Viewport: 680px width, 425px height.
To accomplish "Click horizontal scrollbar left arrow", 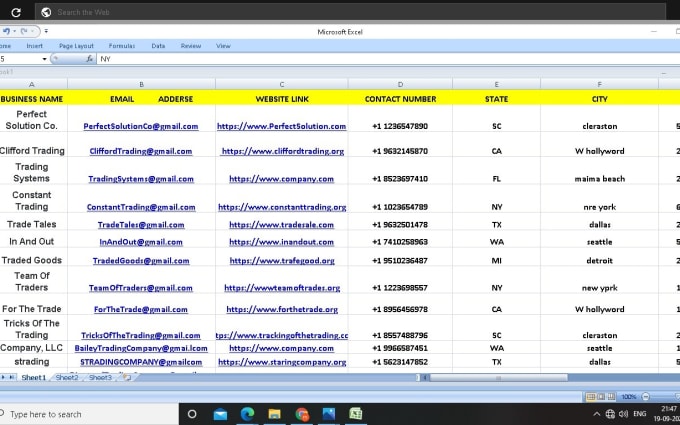I will coord(425,378).
